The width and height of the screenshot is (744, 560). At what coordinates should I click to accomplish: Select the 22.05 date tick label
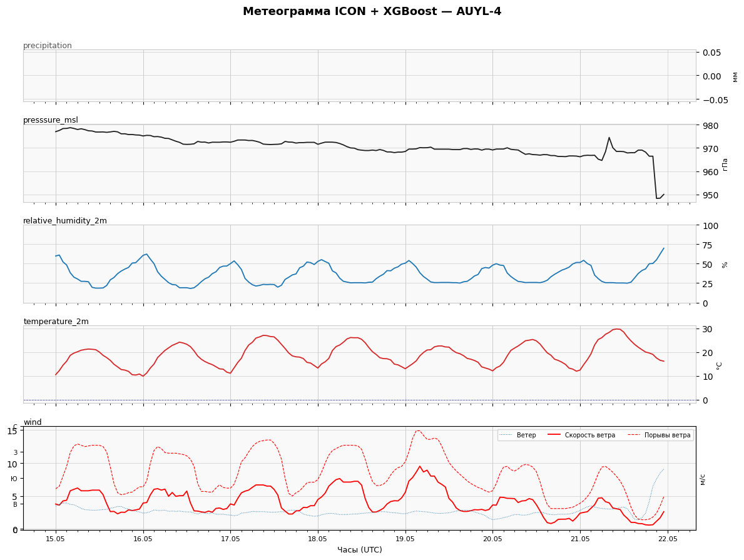[x=668, y=539]
